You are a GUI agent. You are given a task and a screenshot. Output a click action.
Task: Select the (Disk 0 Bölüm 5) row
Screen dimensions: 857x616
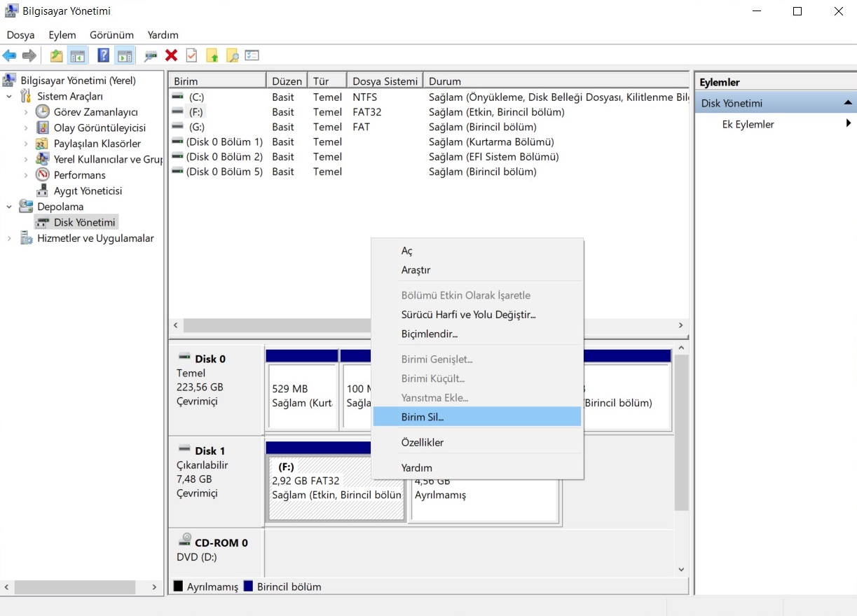[x=429, y=171]
